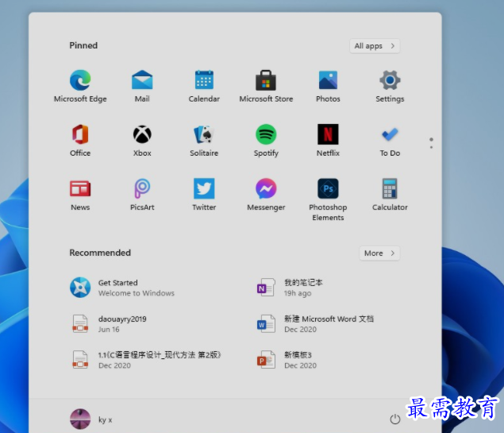This screenshot has height=433, width=504.
Task: Open the Calendar app
Action: click(204, 86)
